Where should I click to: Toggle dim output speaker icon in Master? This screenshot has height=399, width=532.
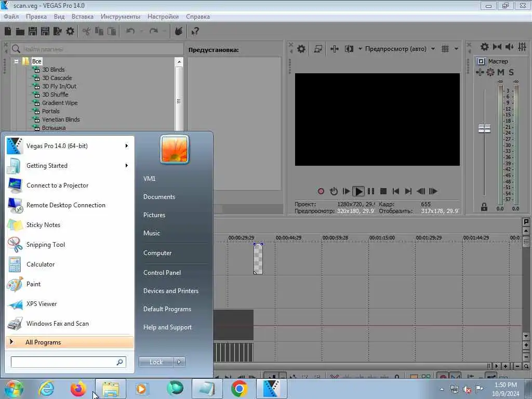tap(509, 47)
